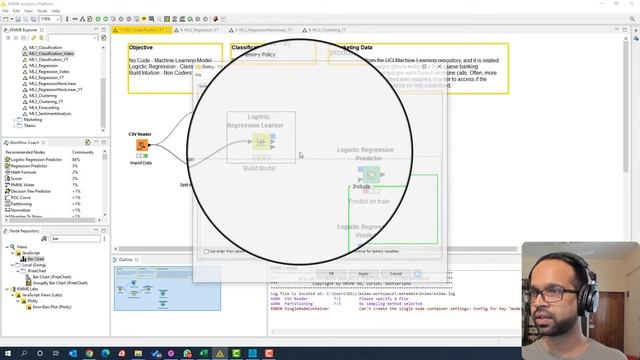
Task: Collapse the Local (Swing) folder
Action: (13, 265)
